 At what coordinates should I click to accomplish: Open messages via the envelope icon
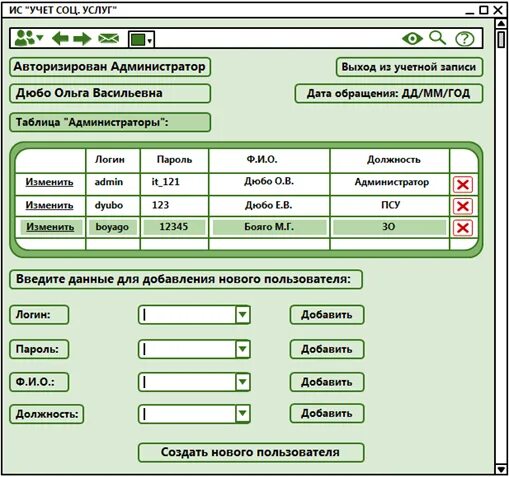108,39
